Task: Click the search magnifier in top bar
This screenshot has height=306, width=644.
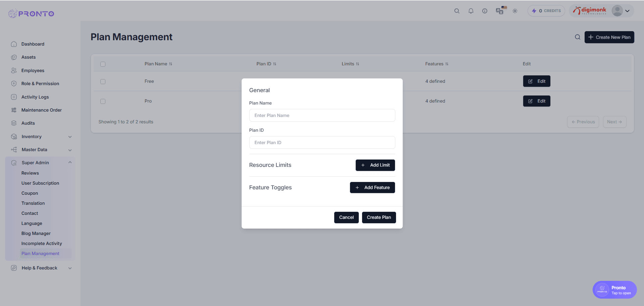Action: tap(457, 11)
